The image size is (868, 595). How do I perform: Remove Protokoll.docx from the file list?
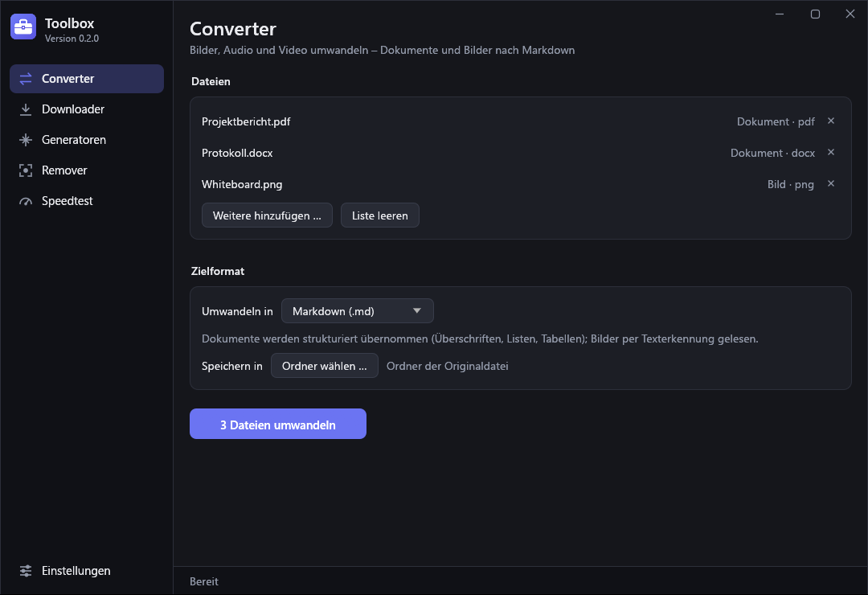(x=831, y=152)
